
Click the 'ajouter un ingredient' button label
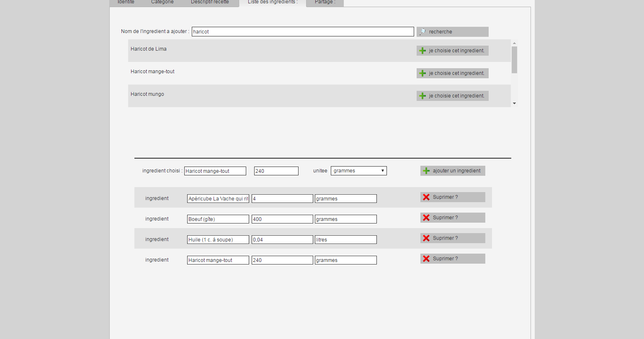(457, 171)
